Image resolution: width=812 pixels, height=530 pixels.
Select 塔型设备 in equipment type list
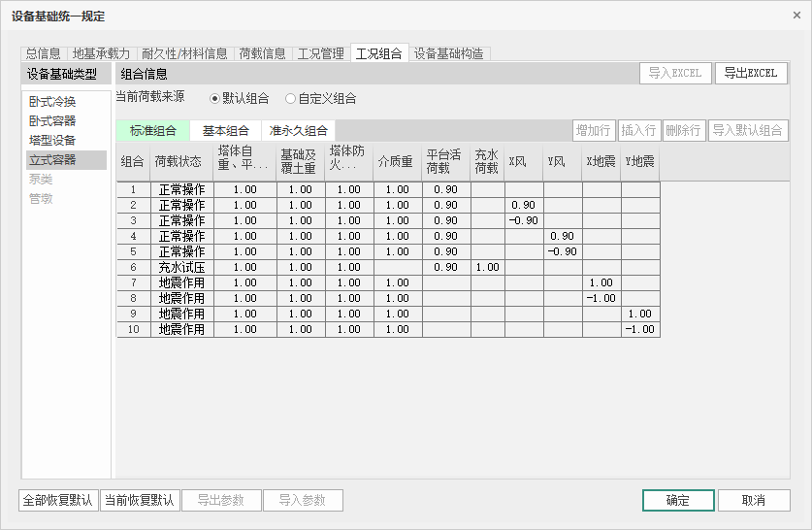click(x=66, y=141)
